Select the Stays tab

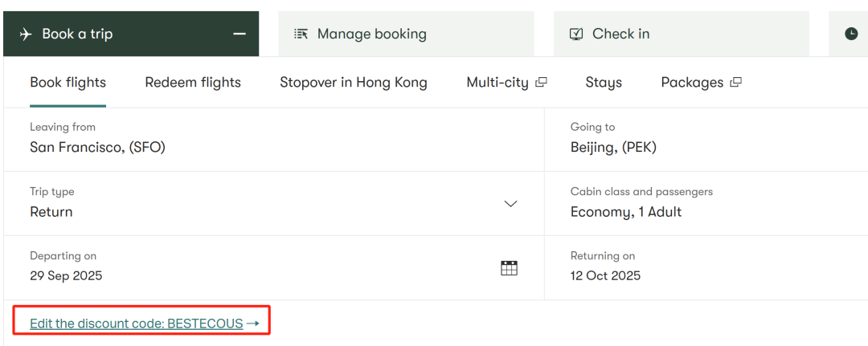(x=604, y=82)
